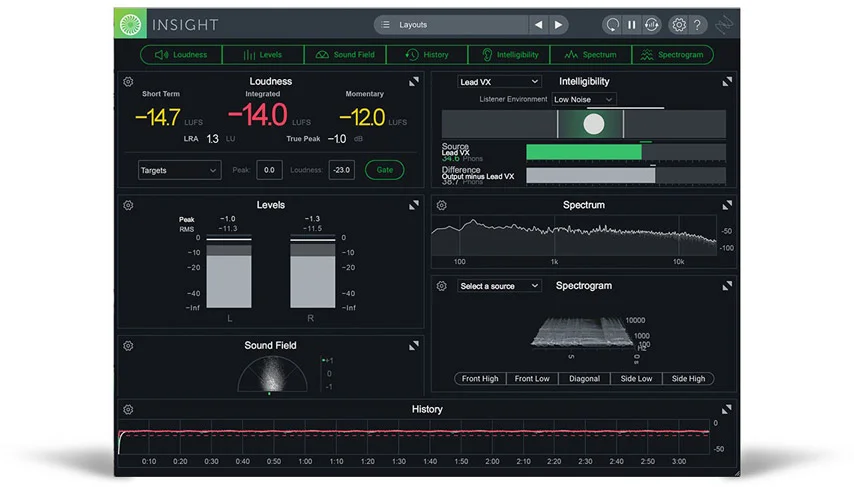The height and width of the screenshot is (487, 854).
Task: Toggle the Intelligibility module tab
Action: [509, 54]
